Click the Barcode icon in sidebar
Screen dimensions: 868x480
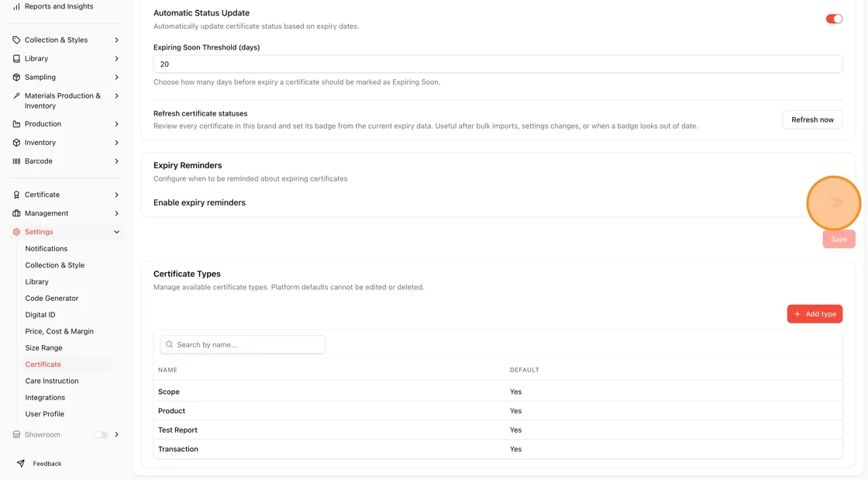[16, 161]
